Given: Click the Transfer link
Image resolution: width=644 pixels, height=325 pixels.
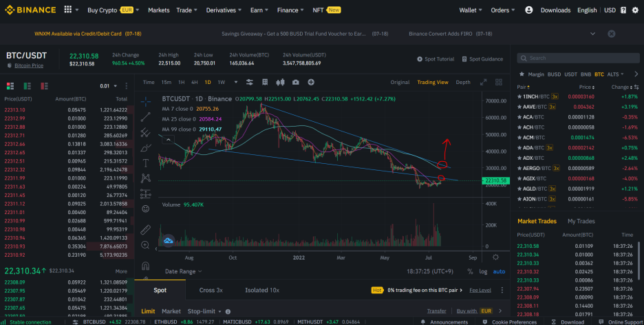Looking at the screenshot, I should tap(437, 311).
